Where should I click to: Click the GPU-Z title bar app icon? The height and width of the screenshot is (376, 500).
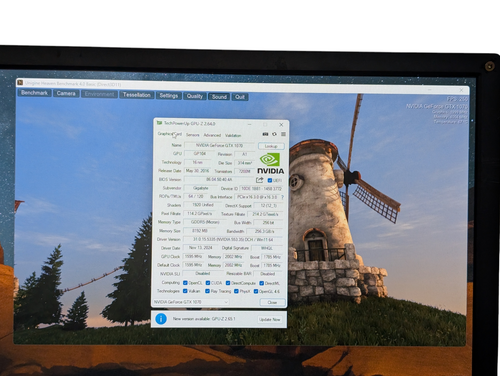coord(159,123)
